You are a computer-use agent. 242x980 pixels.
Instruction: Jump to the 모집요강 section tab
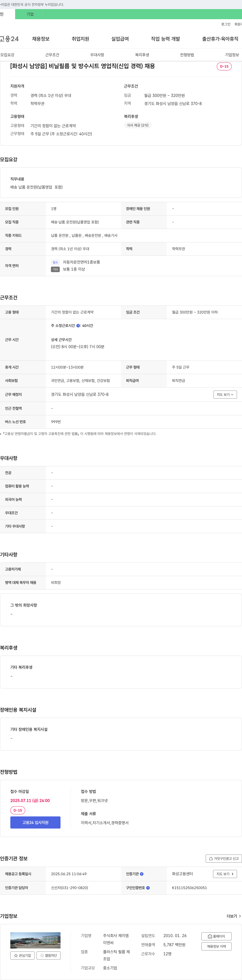coord(7,55)
